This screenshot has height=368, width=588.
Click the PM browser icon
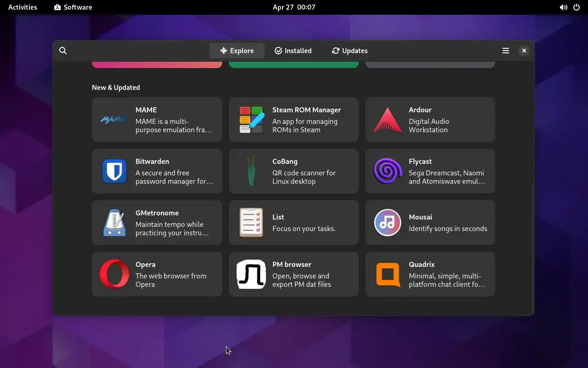[251, 274]
